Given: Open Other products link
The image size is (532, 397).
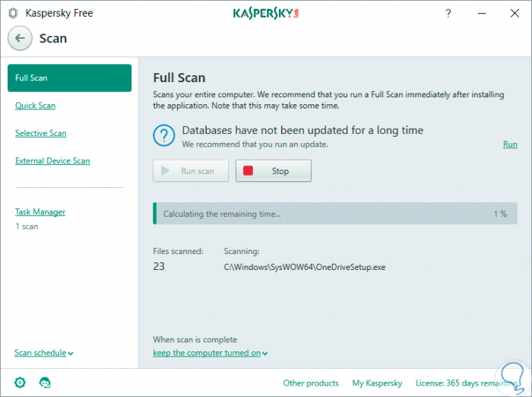Looking at the screenshot, I should click(311, 383).
